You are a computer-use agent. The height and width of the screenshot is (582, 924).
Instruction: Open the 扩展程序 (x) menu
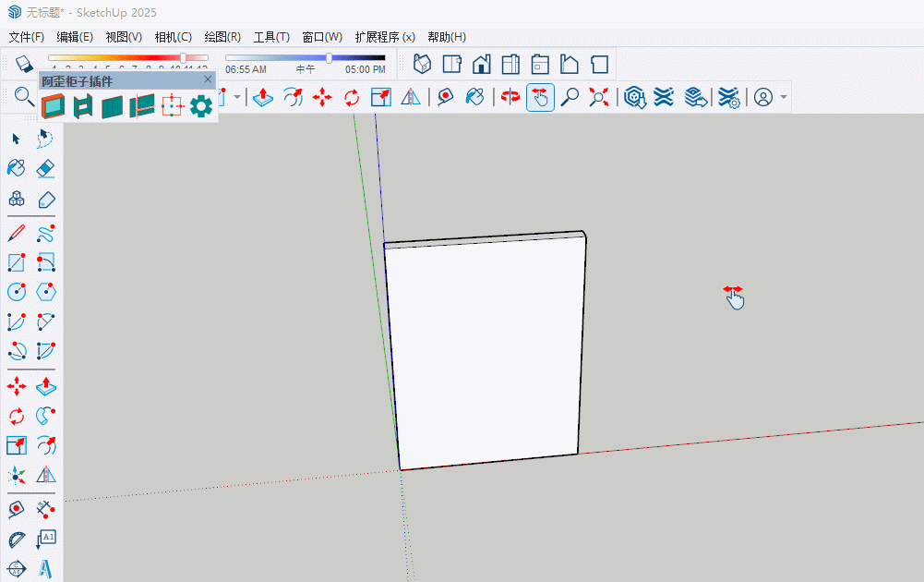pos(384,37)
